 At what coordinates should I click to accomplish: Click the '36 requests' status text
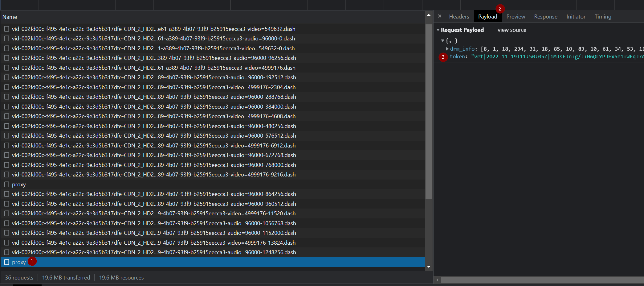coord(19,278)
